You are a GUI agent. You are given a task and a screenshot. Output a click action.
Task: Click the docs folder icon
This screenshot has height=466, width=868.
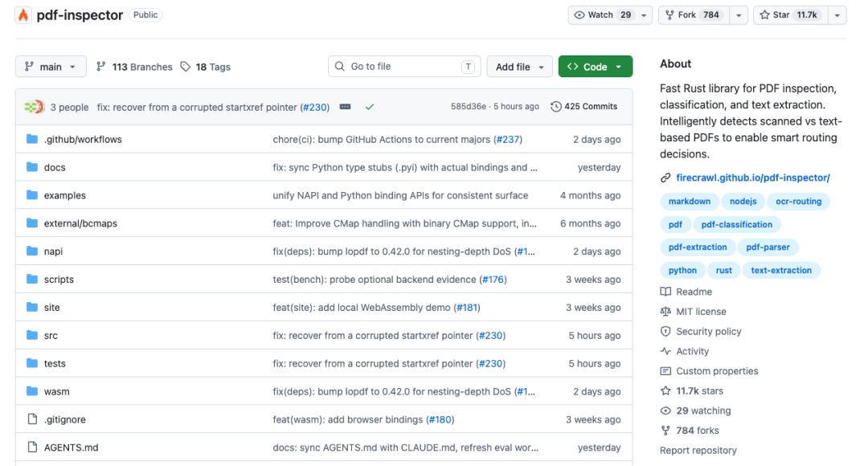tap(32, 166)
